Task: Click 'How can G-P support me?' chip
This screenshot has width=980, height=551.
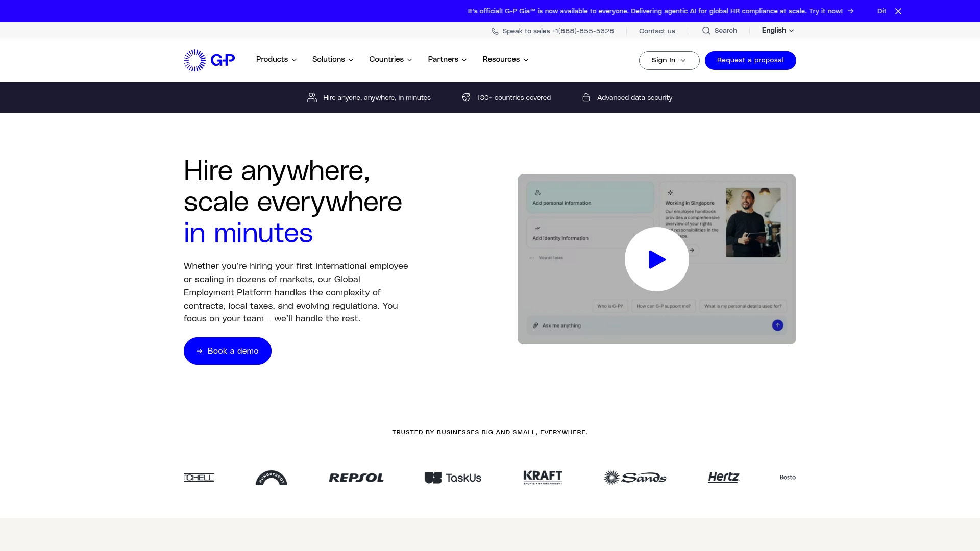Action: point(664,306)
